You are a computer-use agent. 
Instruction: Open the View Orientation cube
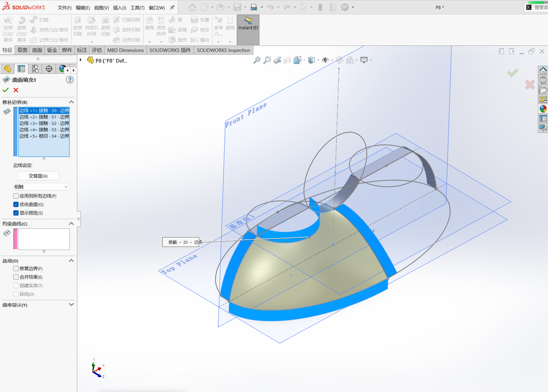[298, 60]
